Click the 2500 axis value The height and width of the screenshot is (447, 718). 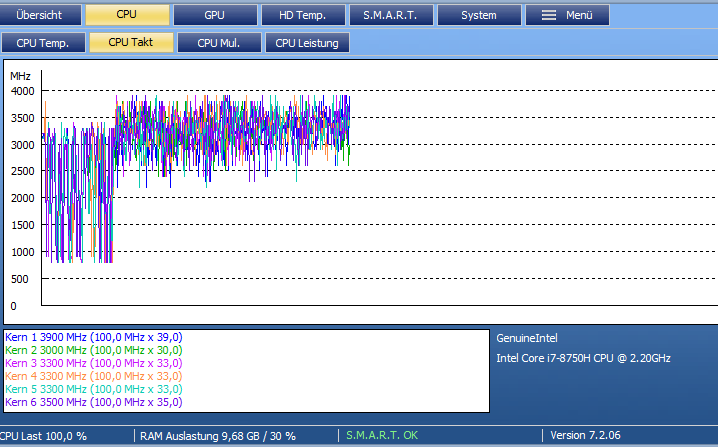(x=22, y=171)
